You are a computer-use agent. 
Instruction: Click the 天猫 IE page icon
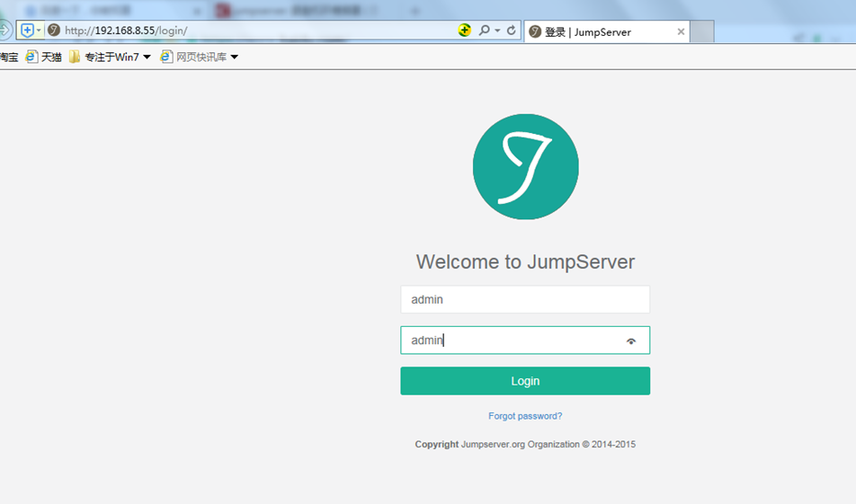(x=31, y=57)
